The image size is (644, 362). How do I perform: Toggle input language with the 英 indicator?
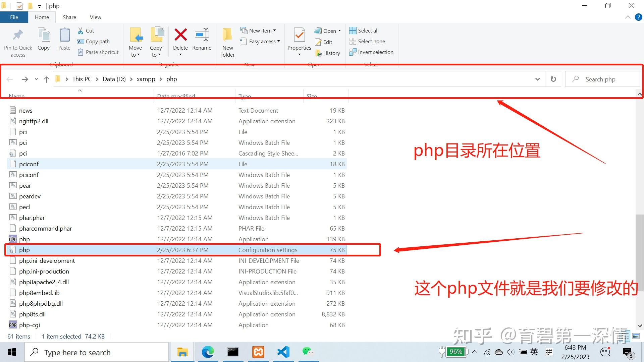tap(534, 352)
